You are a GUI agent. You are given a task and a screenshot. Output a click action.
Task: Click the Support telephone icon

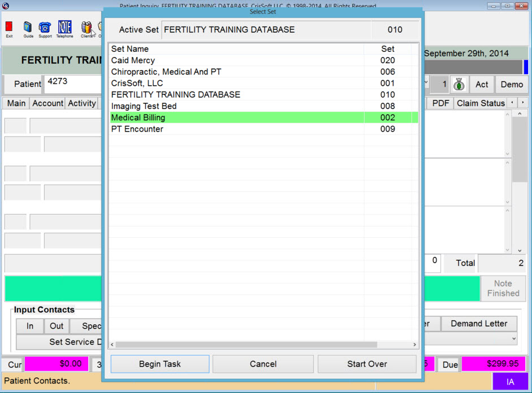[x=45, y=27]
